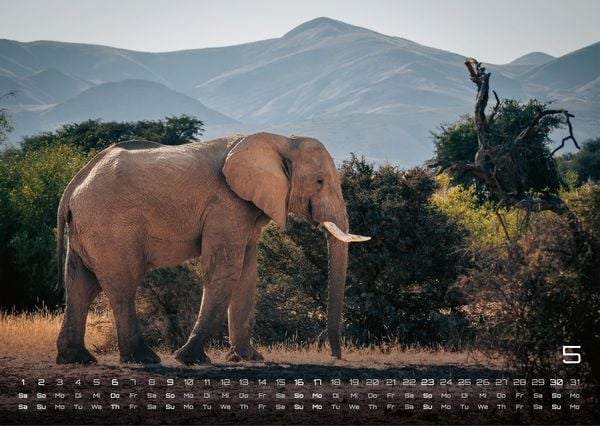Viewport: 600px width, 426px height.
Task: Select the highlighted day 9
Action: (170, 382)
